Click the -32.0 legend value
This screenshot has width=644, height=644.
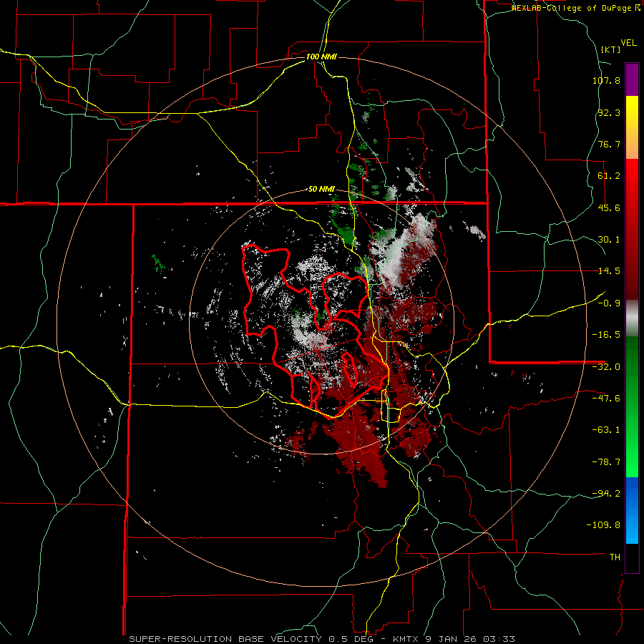[606, 367]
